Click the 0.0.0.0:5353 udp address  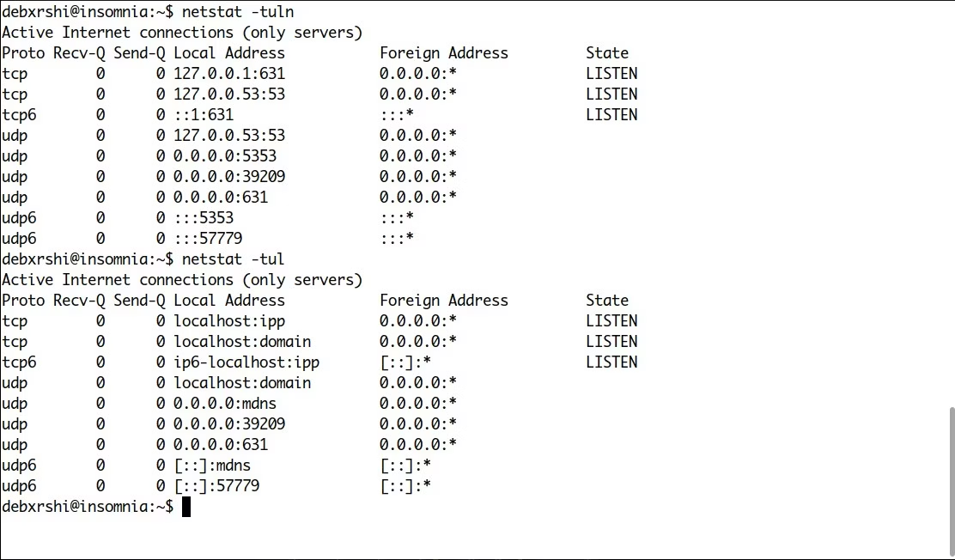click(x=225, y=156)
